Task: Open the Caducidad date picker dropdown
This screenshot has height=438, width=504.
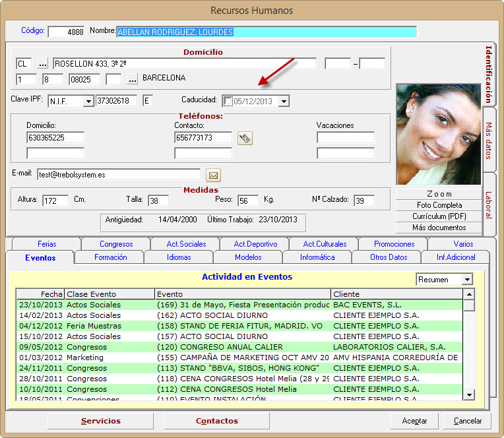Action: tap(284, 101)
